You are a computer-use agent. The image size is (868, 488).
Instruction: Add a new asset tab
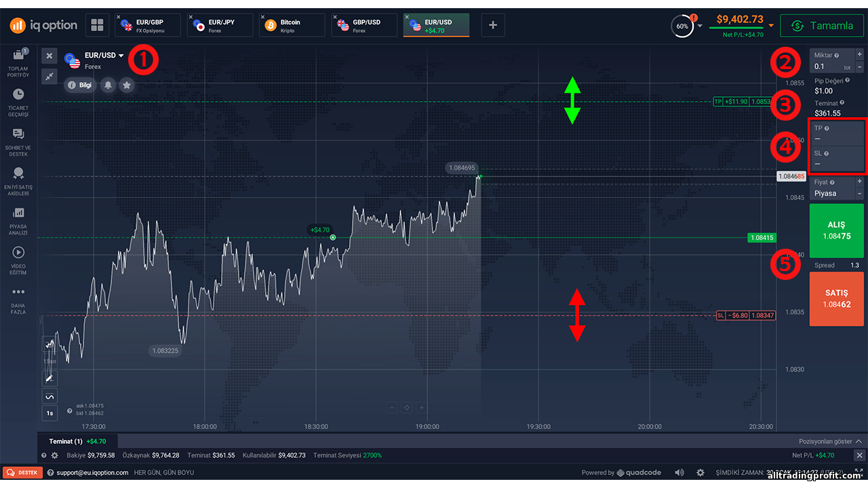click(x=493, y=26)
